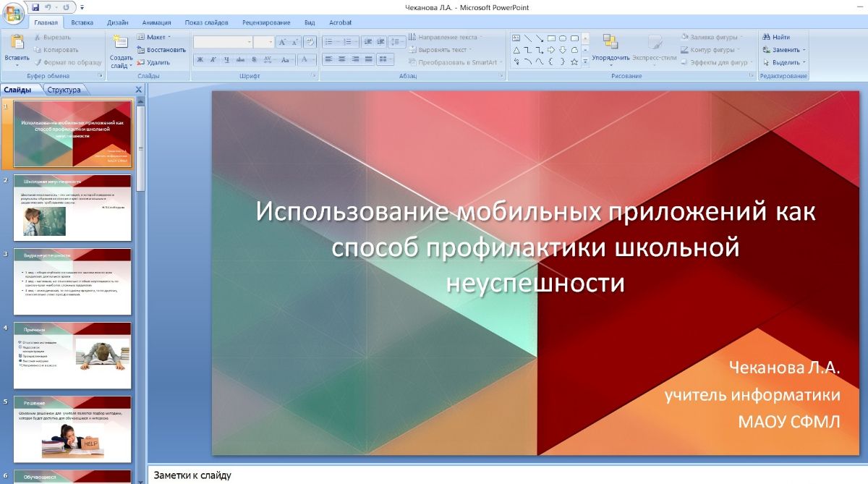Select the oval shape in the gallery
Image resolution: width=868 pixels, height=484 pixels.
(x=563, y=38)
